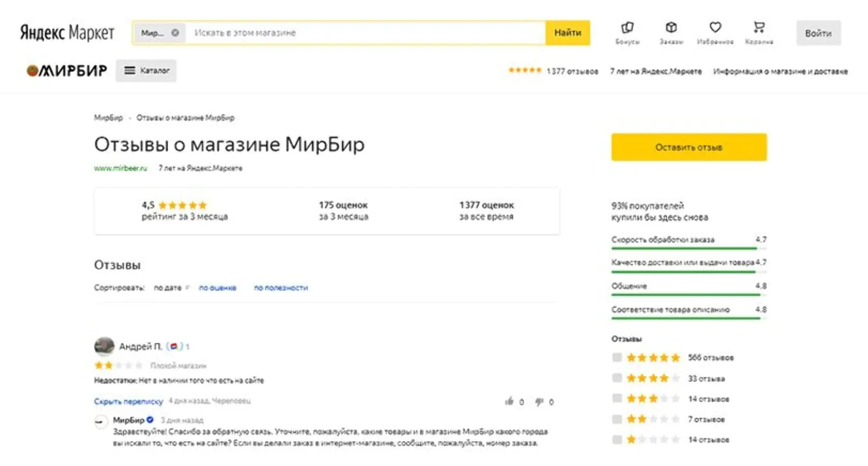
Task: Open the 1377 отзывов header link
Action: (572, 71)
